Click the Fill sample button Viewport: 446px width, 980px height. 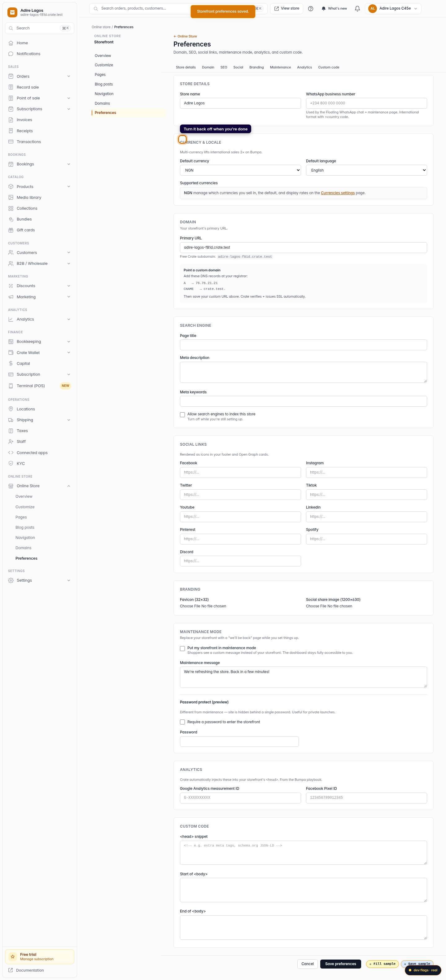(383, 964)
